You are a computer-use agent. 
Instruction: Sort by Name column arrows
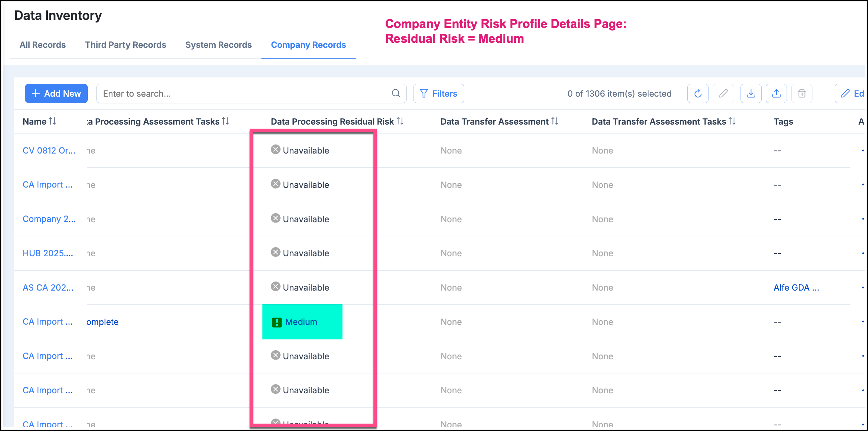pyautogui.click(x=52, y=121)
